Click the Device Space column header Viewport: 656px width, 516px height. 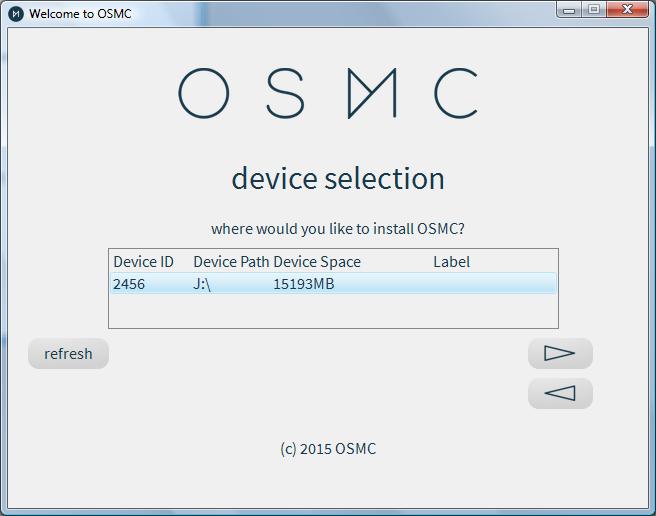[x=317, y=262]
